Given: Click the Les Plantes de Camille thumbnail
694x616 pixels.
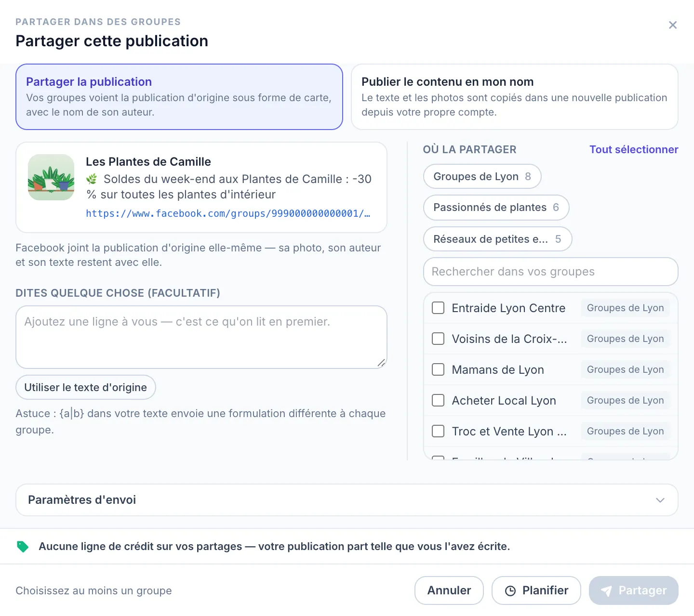Looking at the screenshot, I should [x=51, y=177].
